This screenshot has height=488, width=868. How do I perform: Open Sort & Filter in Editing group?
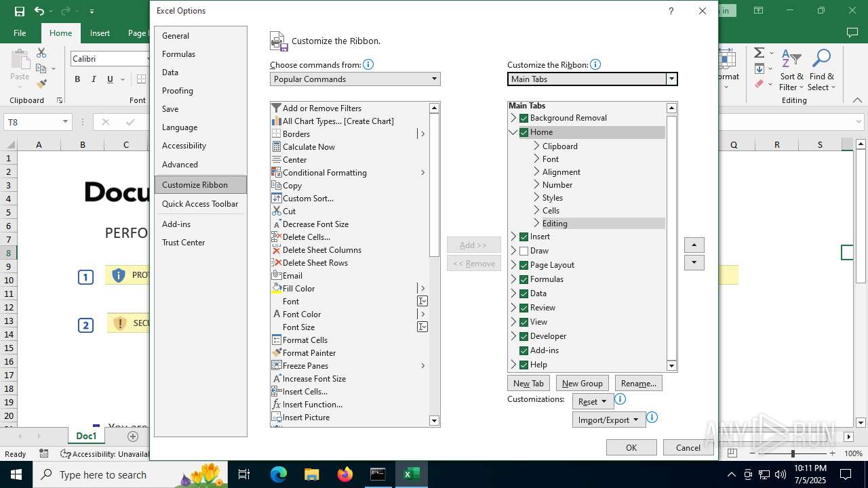[791, 70]
